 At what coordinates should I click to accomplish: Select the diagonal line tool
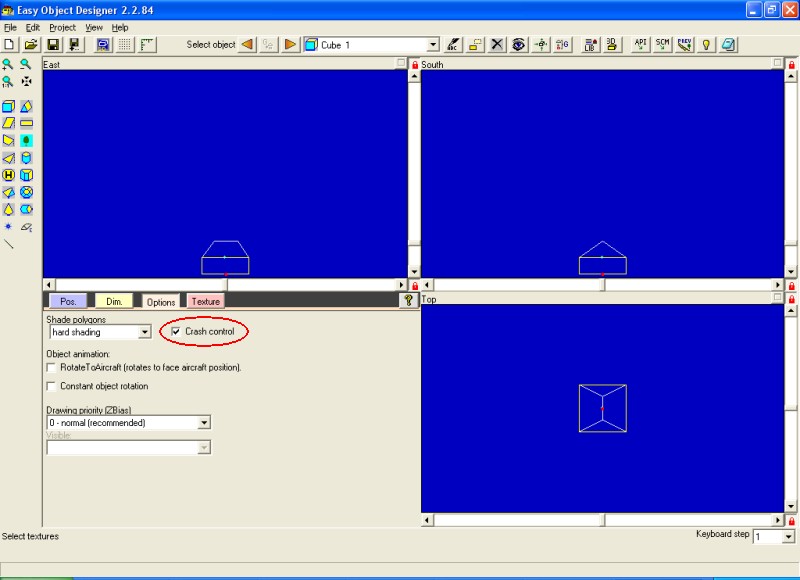[x=8, y=244]
